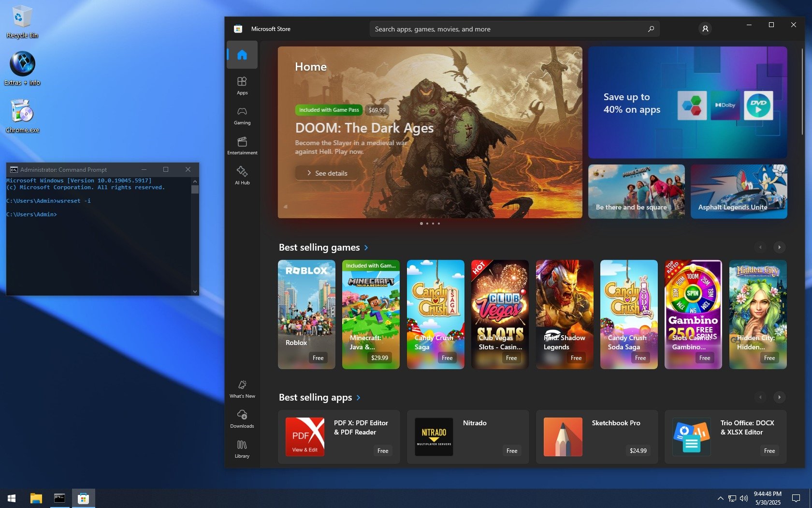Click the Included with Game Pass badge

click(329, 110)
